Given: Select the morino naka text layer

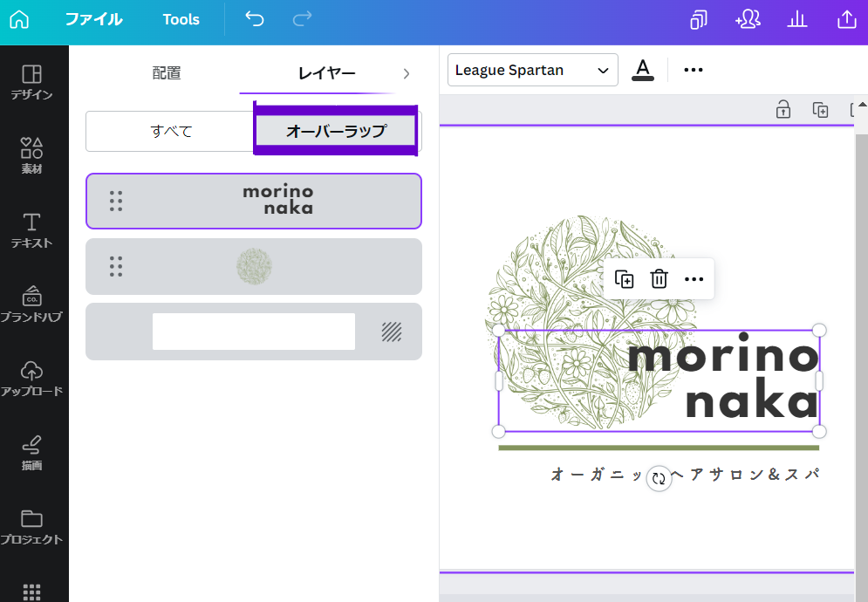Looking at the screenshot, I should tap(254, 201).
